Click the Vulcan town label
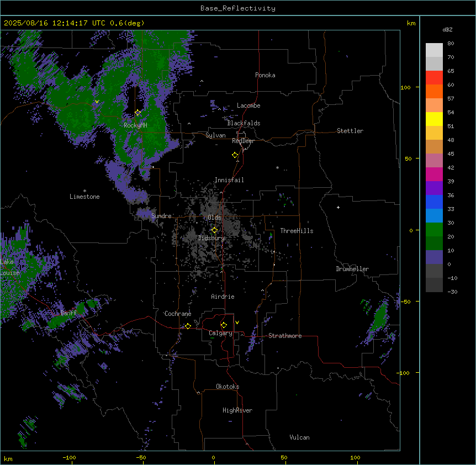 pyautogui.click(x=299, y=437)
